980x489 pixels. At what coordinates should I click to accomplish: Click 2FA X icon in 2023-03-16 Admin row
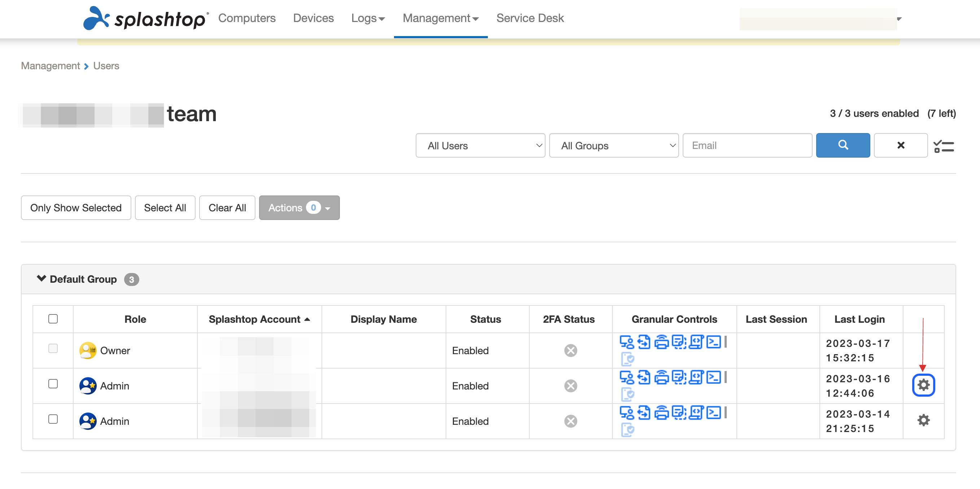(x=570, y=386)
